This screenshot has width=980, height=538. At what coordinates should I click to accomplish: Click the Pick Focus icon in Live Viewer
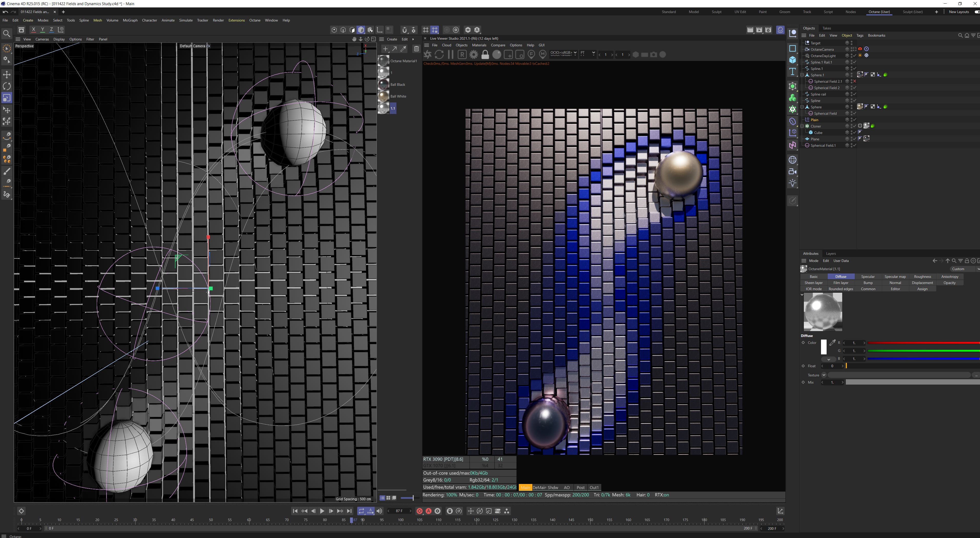pos(531,54)
